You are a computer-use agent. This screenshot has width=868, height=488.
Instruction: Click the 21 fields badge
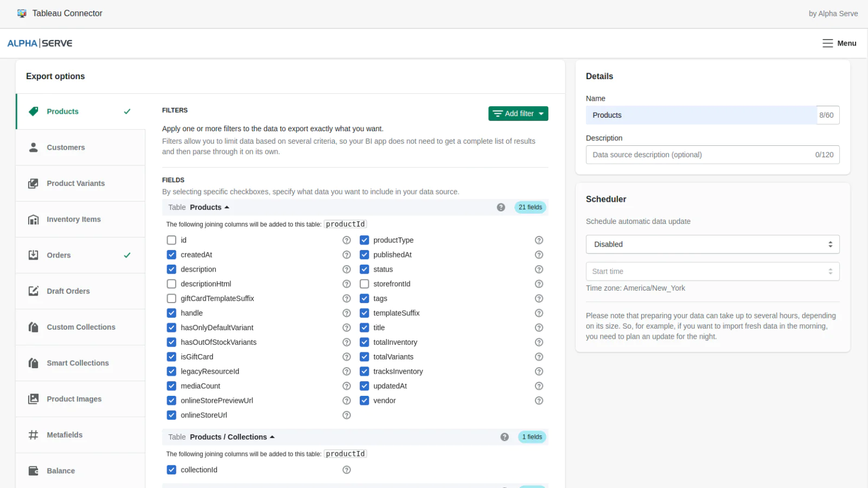pos(530,207)
